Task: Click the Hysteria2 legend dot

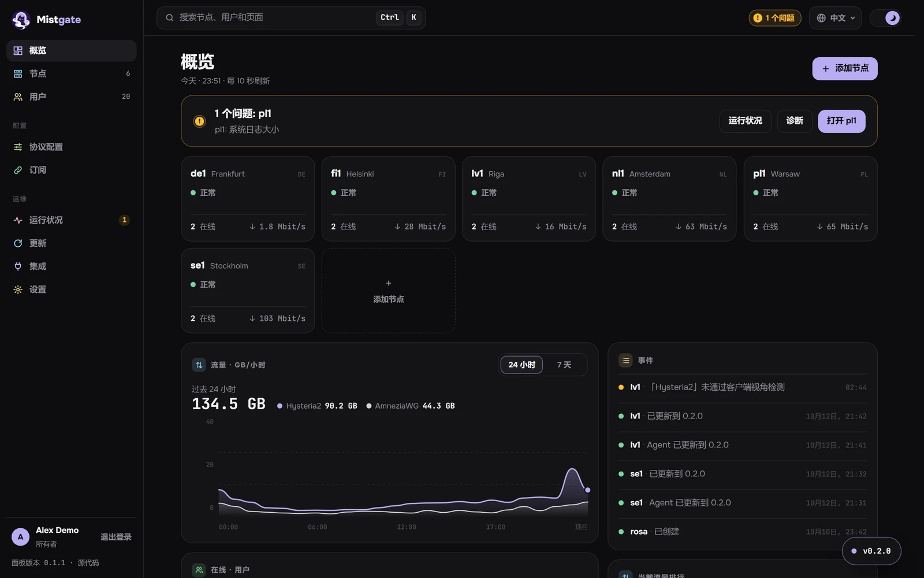Action: pyautogui.click(x=280, y=406)
